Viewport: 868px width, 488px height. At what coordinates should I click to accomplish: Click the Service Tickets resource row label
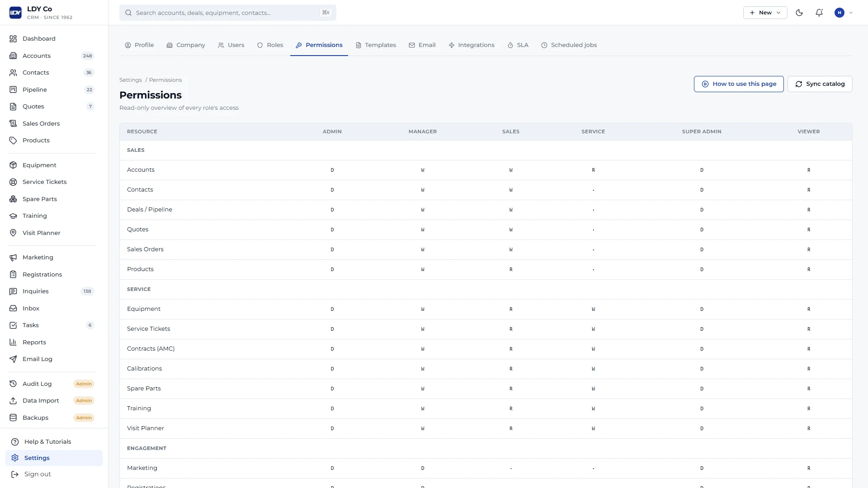coord(148,329)
